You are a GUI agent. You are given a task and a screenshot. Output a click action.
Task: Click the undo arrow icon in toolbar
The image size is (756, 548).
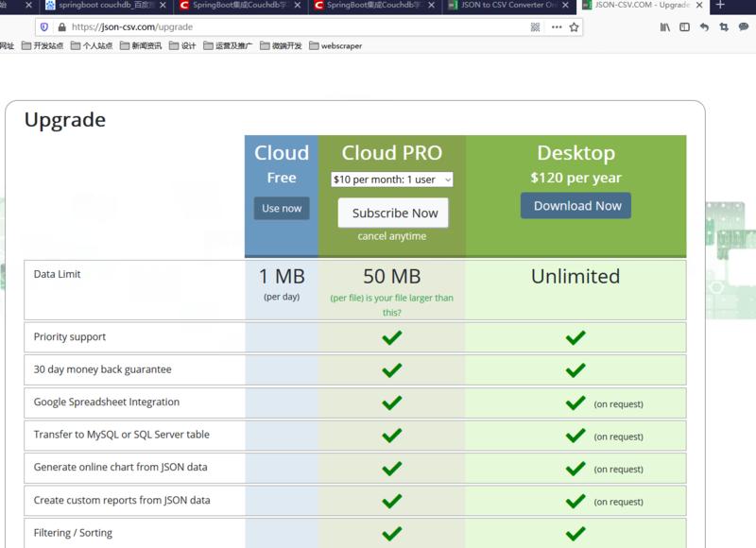703,27
